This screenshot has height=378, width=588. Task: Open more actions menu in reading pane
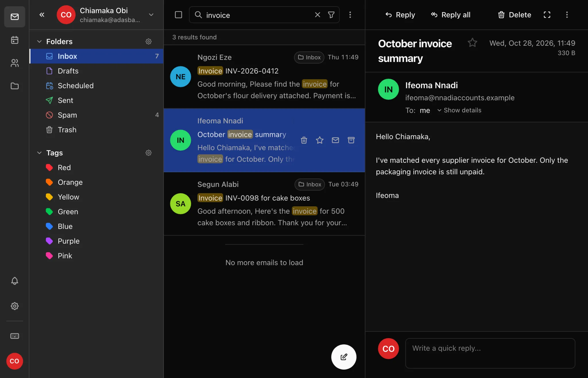click(x=567, y=15)
